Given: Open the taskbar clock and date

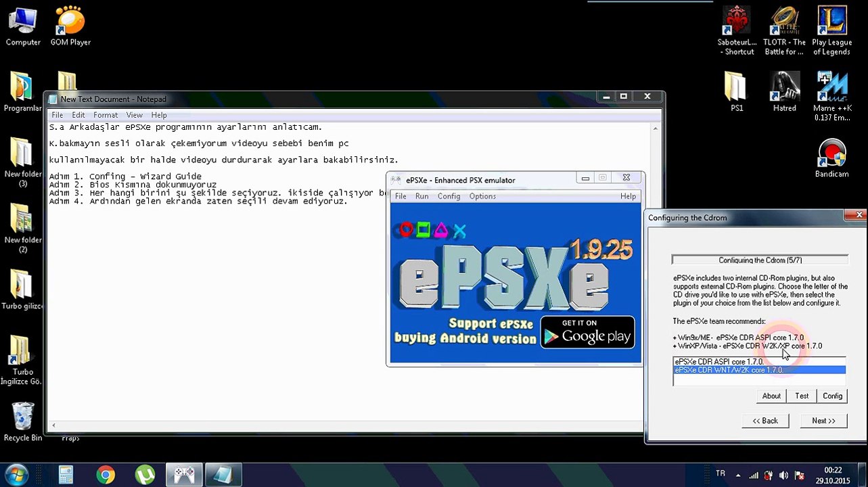Looking at the screenshot, I should tap(833, 476).
